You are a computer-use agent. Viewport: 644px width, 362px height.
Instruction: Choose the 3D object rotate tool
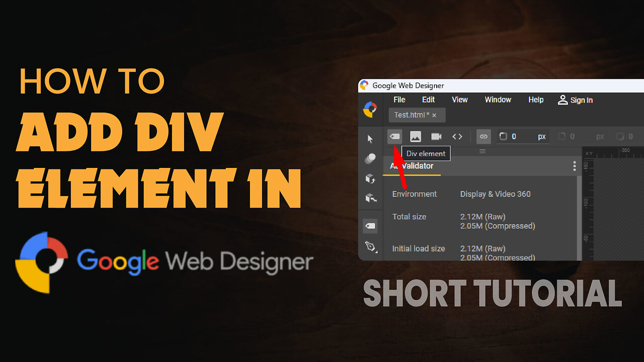[370, 178]
